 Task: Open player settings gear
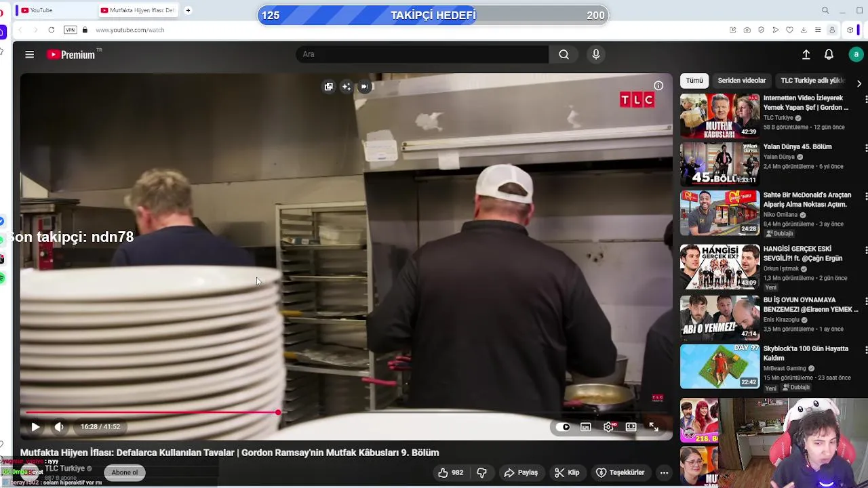(x=608, y=427)
